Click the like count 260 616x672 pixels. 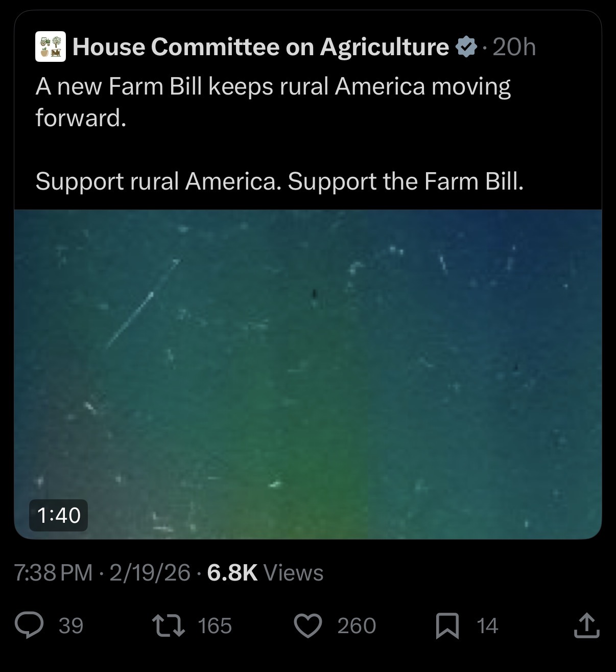357,625
